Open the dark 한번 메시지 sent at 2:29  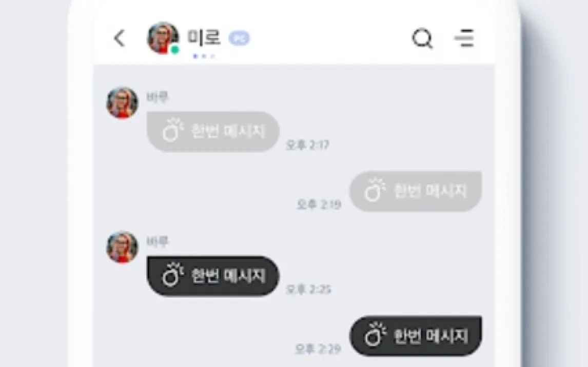tap(416, 336)
